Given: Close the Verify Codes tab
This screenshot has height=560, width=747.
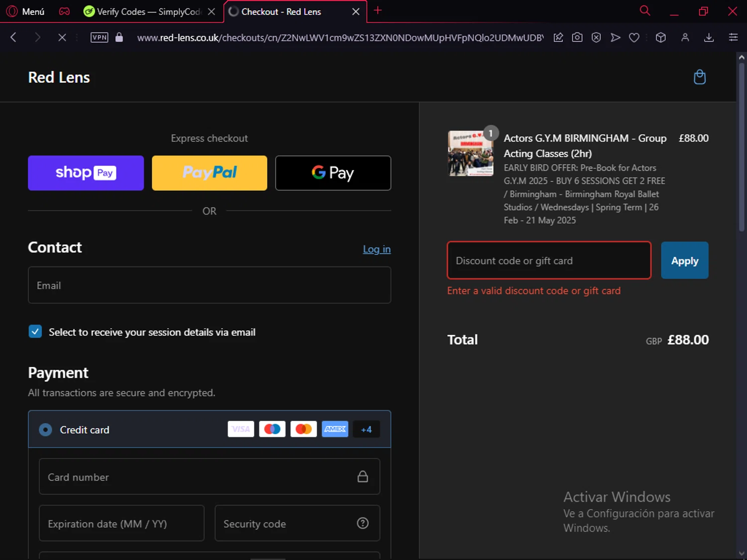Looking at the screenshot, I should coord(212,11).
